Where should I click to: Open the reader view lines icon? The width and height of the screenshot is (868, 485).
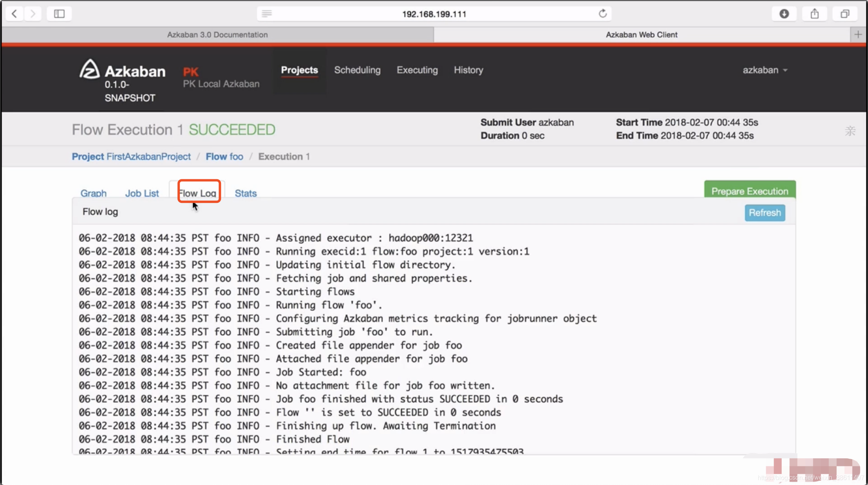[x=267, y=14]
